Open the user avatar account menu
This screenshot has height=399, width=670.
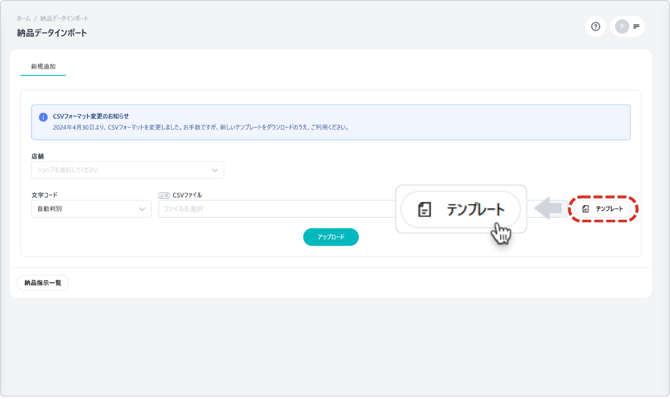pyautogui.click(x=622, y=26)
